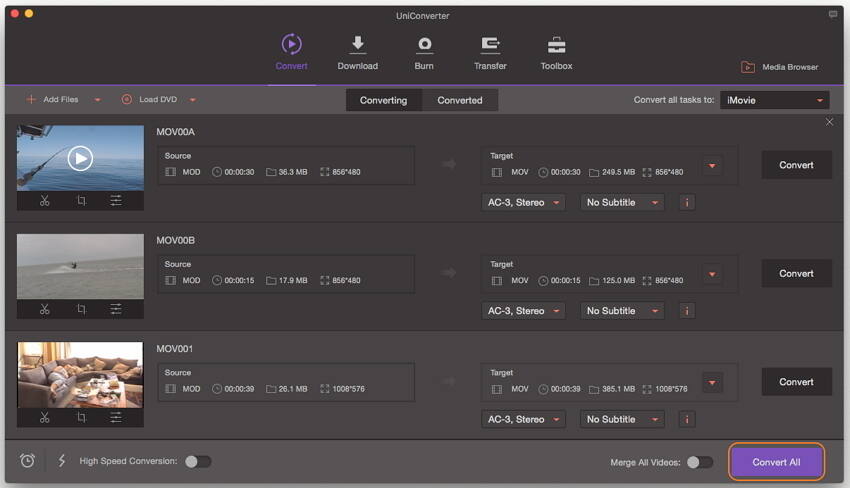Screen dimensions: 850x488
Task: Click the Convert All button
Action: pos(776,462)
